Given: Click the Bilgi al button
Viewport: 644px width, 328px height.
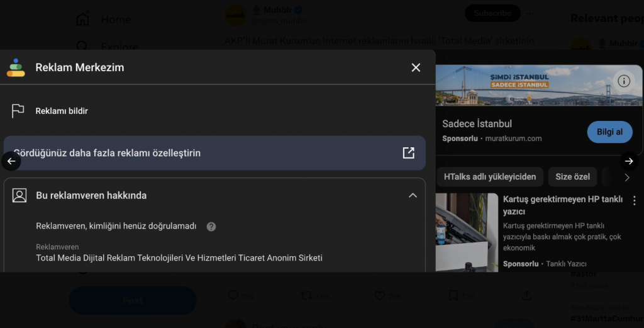Looking at the screenshot, I should click(609, 132).
